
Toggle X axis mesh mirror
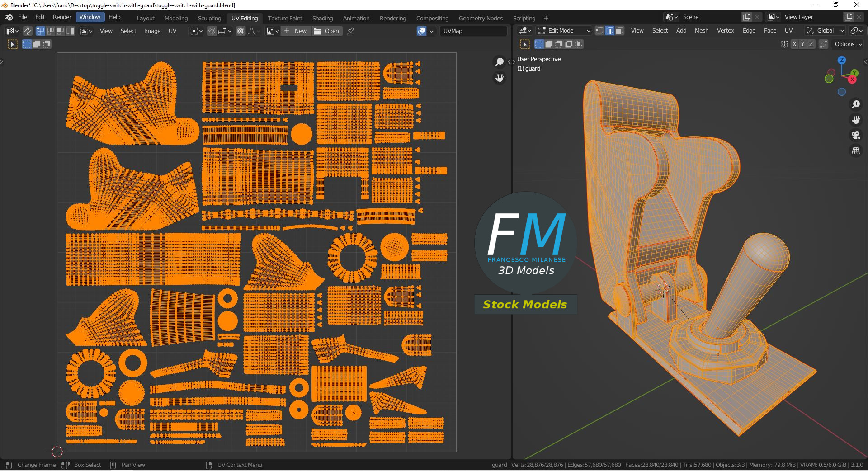(x=794, y=44)
